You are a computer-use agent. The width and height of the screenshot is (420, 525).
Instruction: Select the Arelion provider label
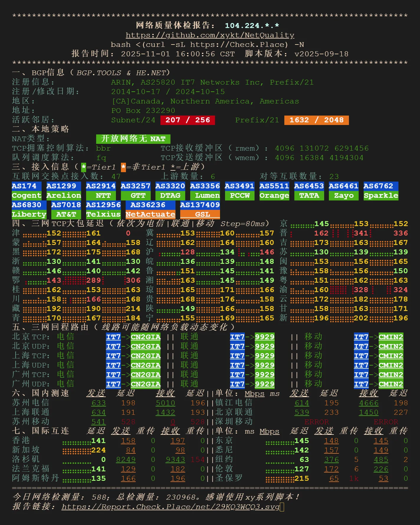point(64,195)
